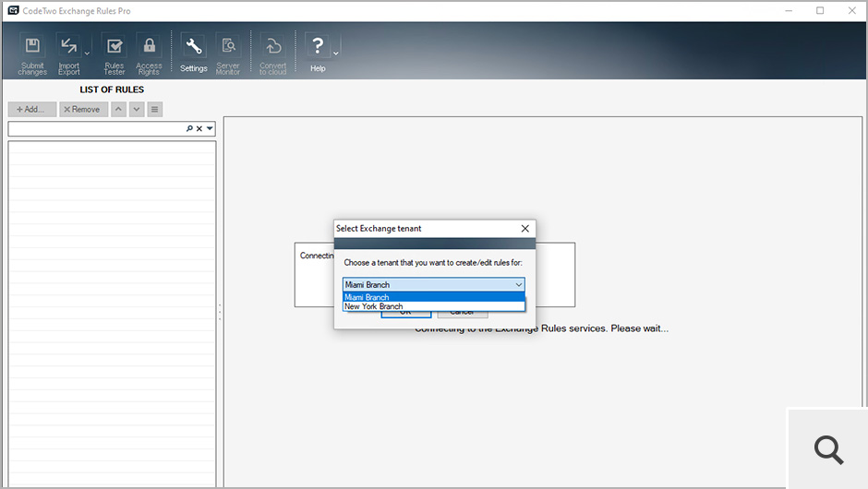Image resolution: width=868 pixels, height=489 pixels.
Task: Open the tenant selection combo box
Action: click(433, 284)
